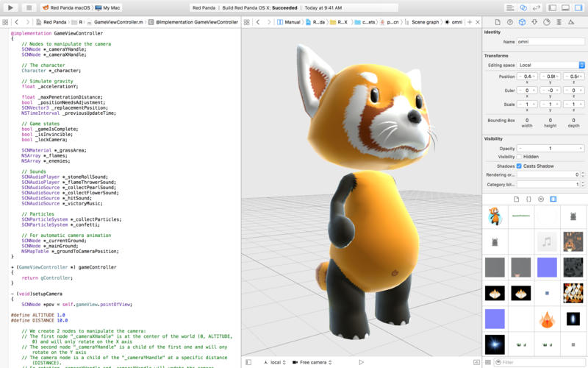
Task: Select the Scene graph breadcrumb item
Action: click(x=425, y=22)
